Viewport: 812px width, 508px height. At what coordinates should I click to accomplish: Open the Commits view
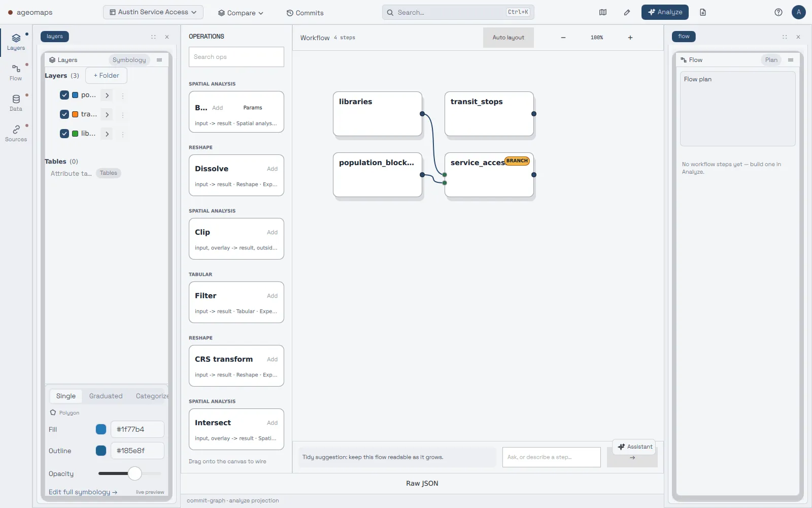305,13
